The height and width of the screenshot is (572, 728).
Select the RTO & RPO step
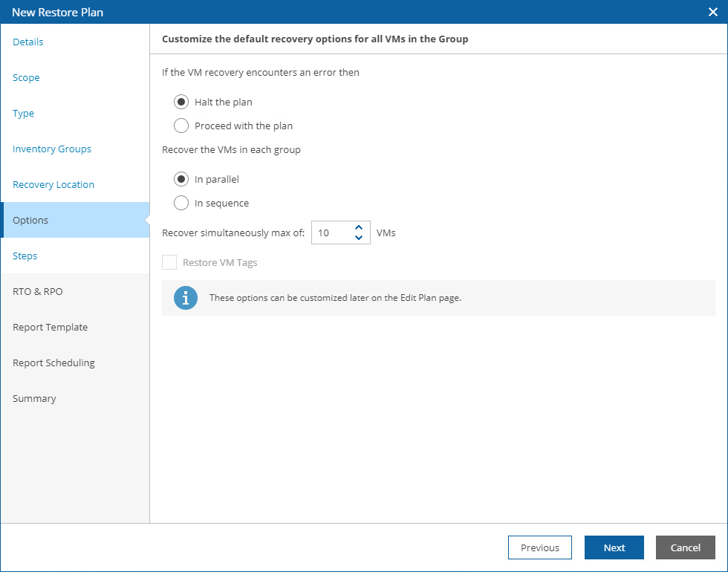tap(38, 292)
